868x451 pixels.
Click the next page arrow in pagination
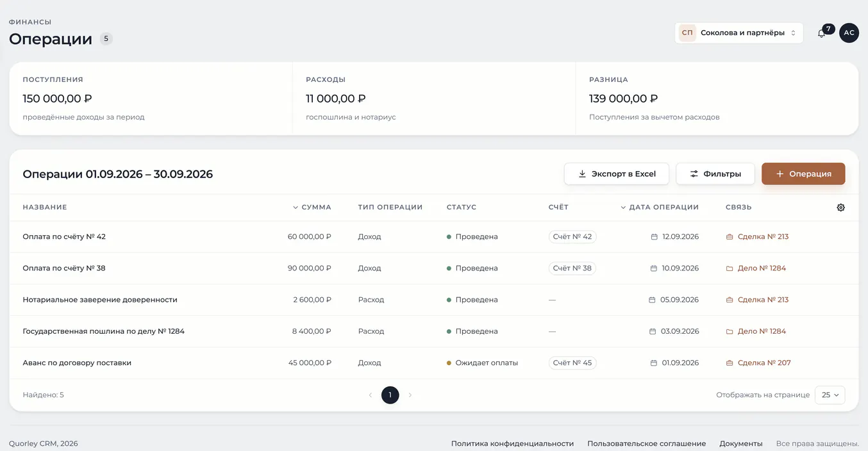click(x=410, y=395)
